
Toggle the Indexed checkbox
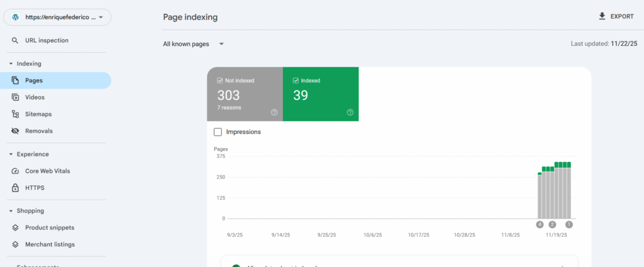[x=296, y=80]
